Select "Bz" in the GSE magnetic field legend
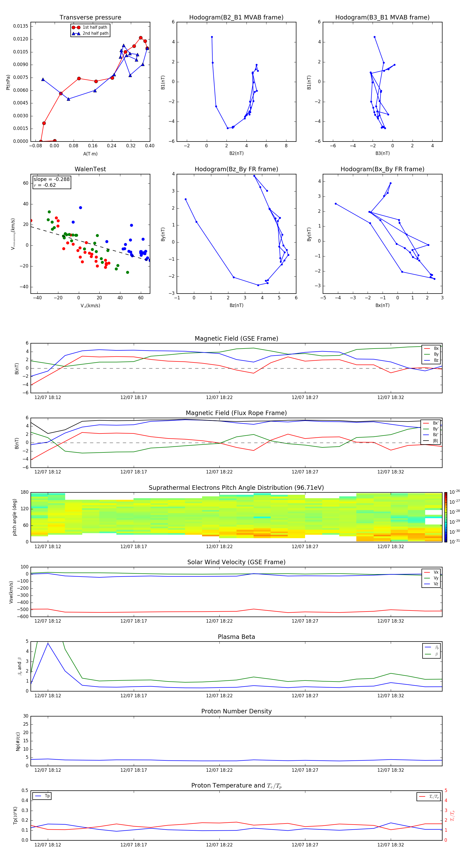The width and height of the screenshot is (473, 868). [x=431, y=361]
